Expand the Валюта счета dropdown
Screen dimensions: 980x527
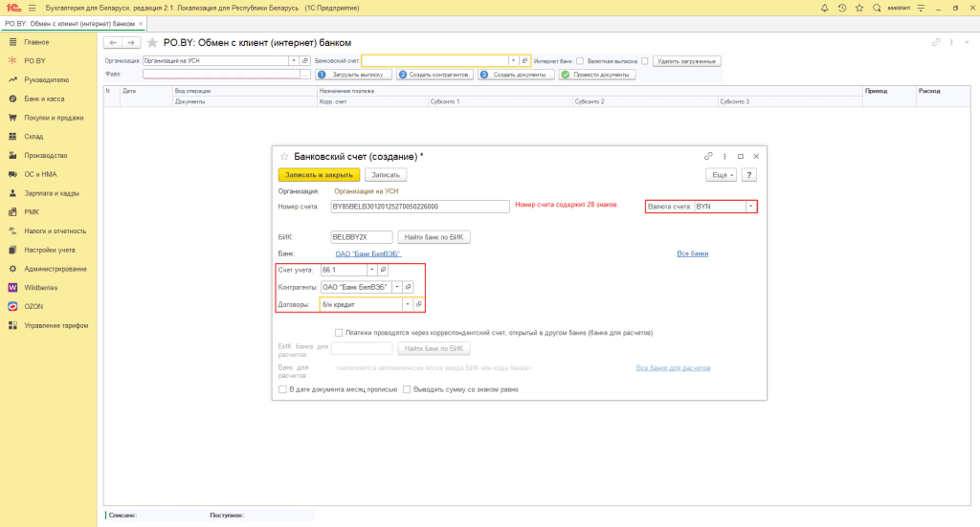click(x=751, y=206)
